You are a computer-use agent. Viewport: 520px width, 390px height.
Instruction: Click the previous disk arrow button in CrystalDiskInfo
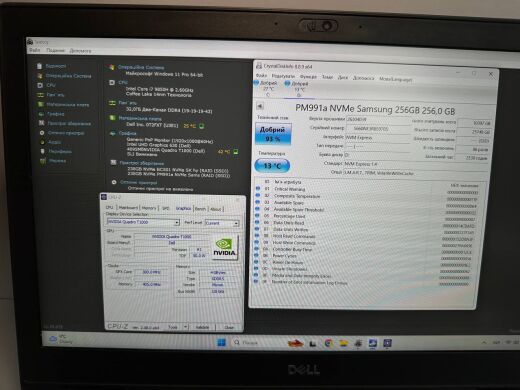pos(260,106)
